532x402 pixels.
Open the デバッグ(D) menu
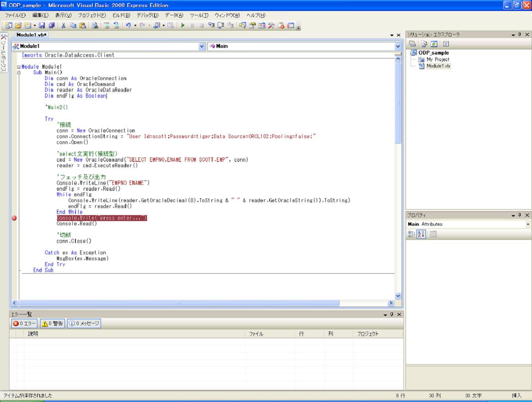click(148, 15)
